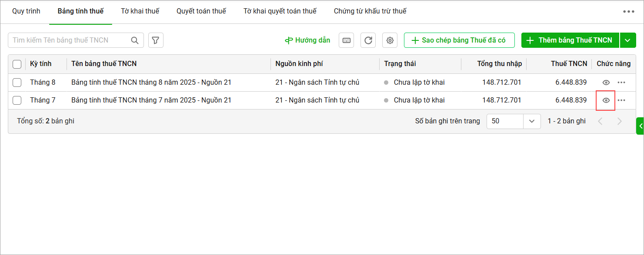
Task: Expand the green side panel chevron
Action: [641, 126]
